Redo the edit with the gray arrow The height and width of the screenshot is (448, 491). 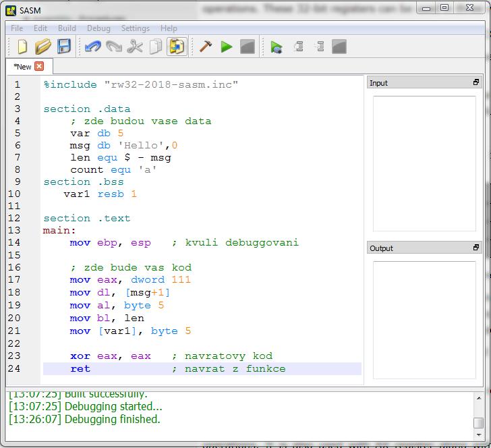pos(114,47)
